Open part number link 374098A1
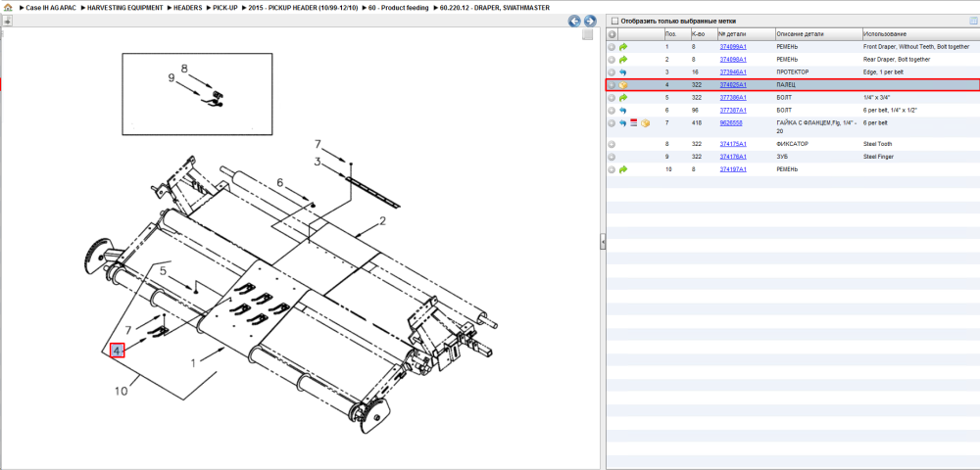The image size is (980, 470). pos(733,60)
